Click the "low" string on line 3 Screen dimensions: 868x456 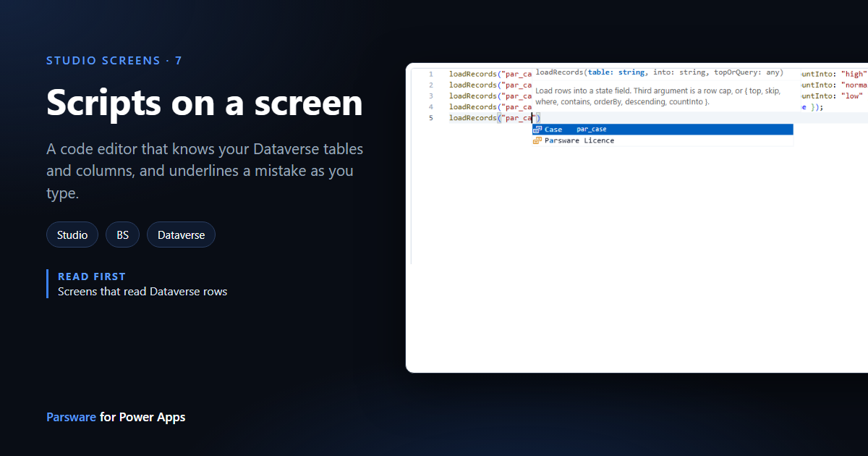tap(851, 96)
